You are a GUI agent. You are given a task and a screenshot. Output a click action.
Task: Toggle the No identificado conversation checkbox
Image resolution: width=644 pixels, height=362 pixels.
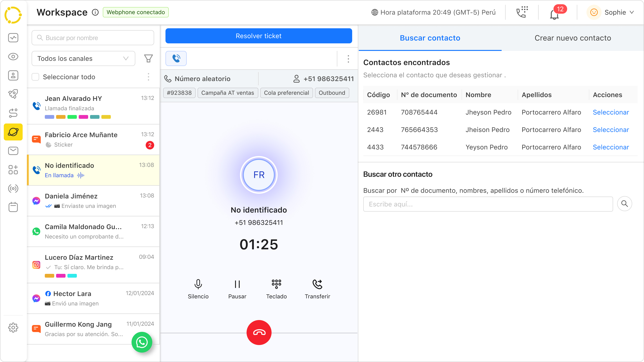(35, 170)
